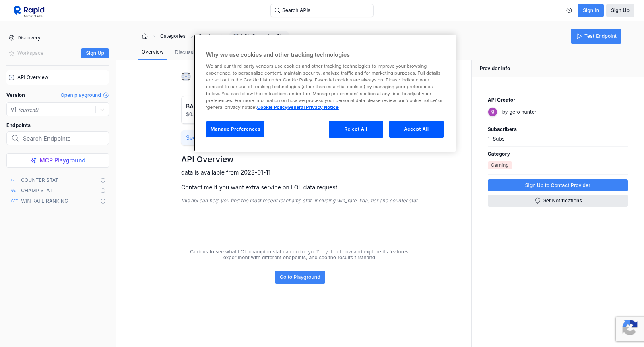Go to home via breadcrumb house icon

(x=145, y=36)
